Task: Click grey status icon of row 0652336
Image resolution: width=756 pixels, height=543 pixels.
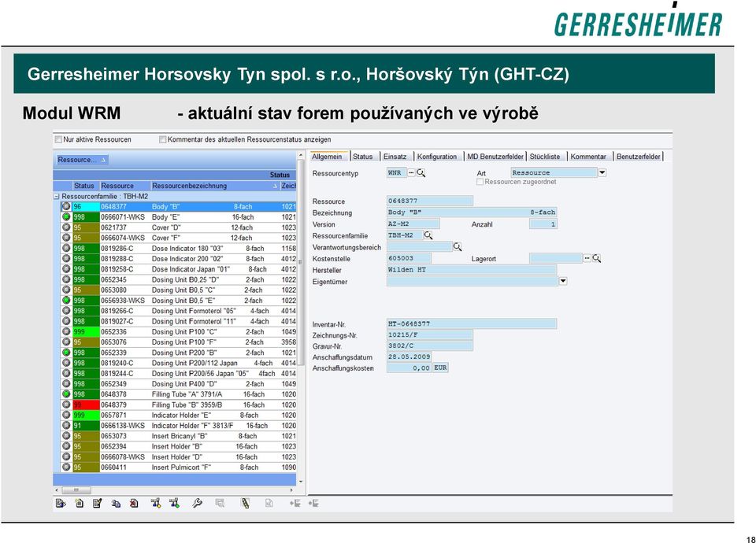Action: [66, 331]
